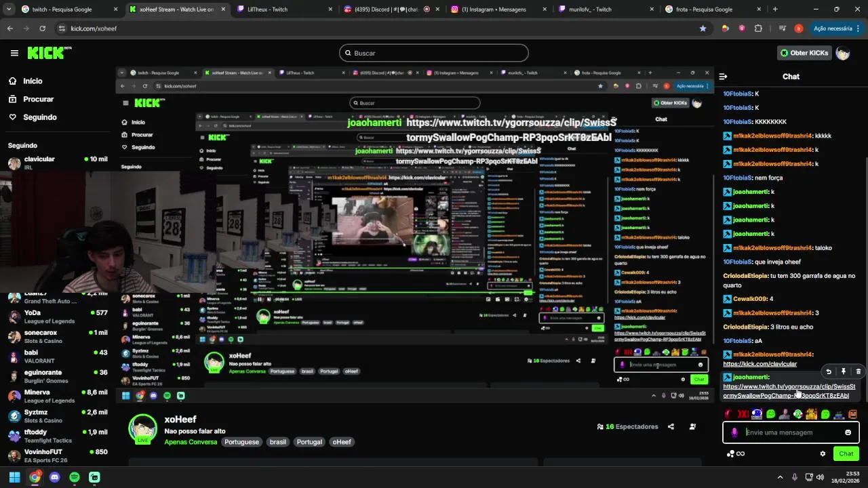The width and height of the screenshot is (868, 488).
Task: Click the oHeef tag
Action: (x=342, y=442)
